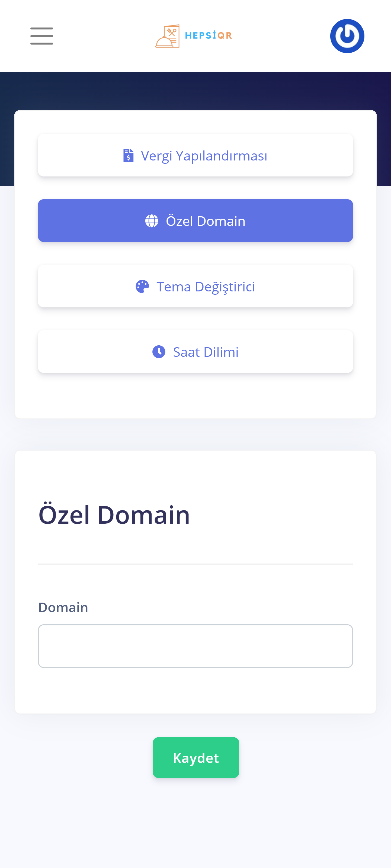Click the HepsiQR cloche logo icon
This screenshot has height=868, width=391.
(x=167, y=36)
